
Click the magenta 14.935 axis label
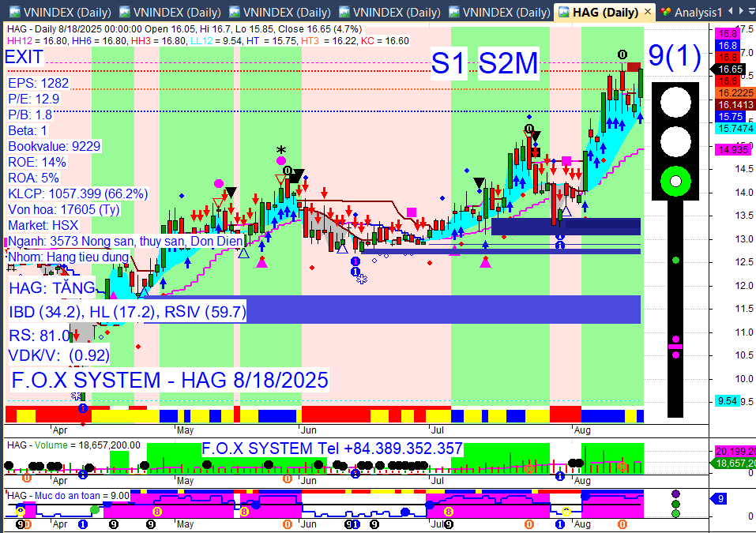(733, 150)
